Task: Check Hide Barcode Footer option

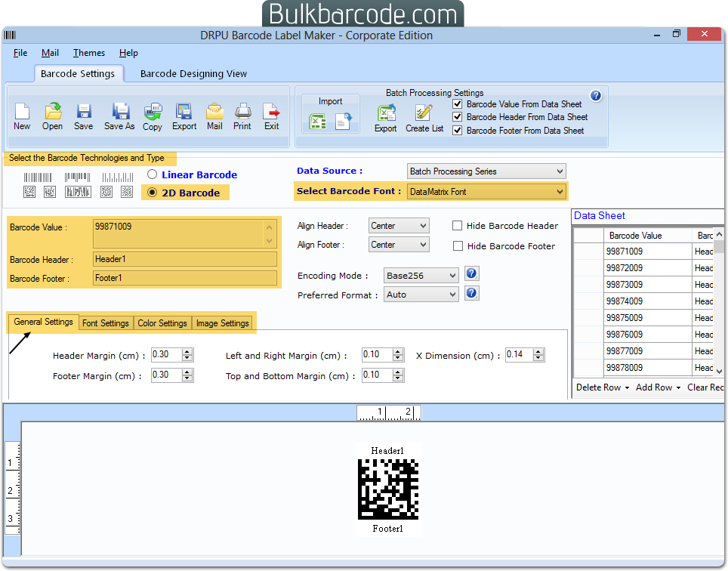Action: click(458, 246)
